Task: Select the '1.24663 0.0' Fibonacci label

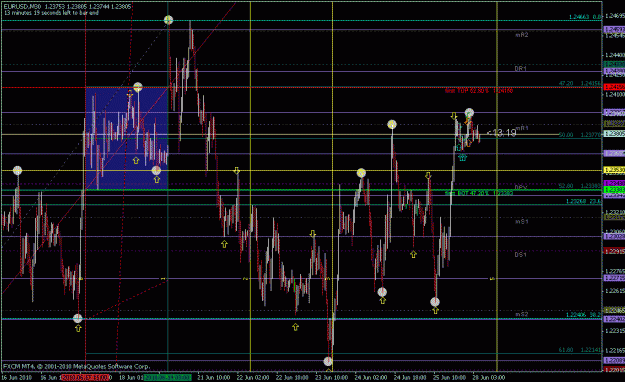Action: [x=585, y=17]
